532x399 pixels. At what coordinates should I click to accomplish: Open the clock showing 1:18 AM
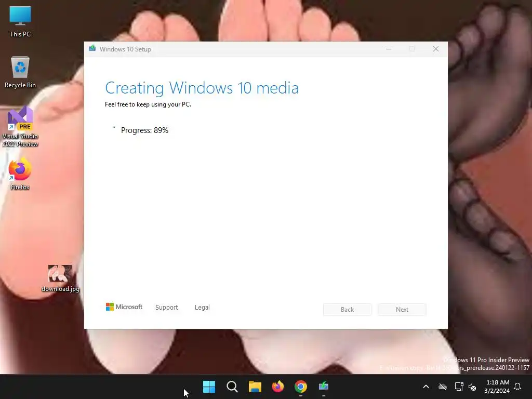click(x=497, y=387)
